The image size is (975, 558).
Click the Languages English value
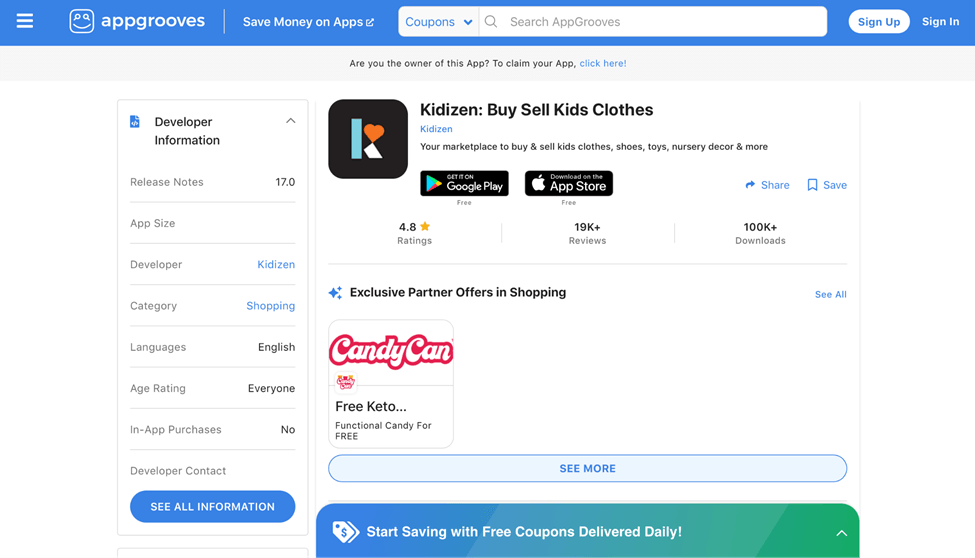tap(277, 347)
